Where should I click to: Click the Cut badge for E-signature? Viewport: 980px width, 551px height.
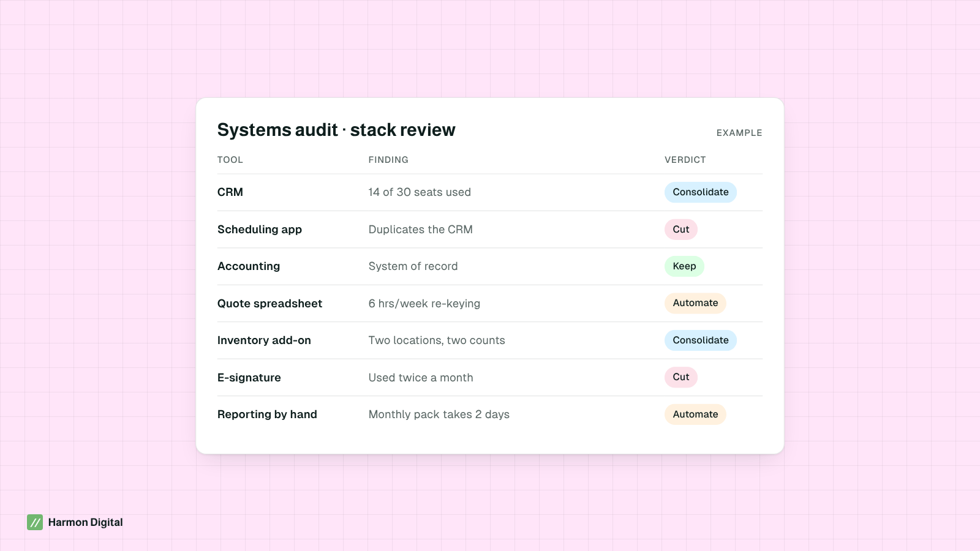[x=681, y=377]
